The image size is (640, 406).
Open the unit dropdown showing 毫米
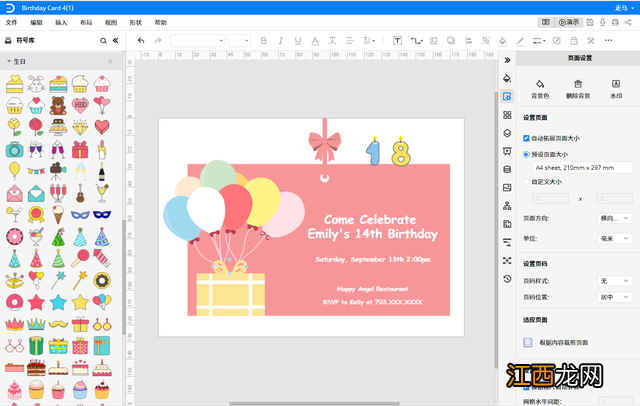(x=613, y=239)
